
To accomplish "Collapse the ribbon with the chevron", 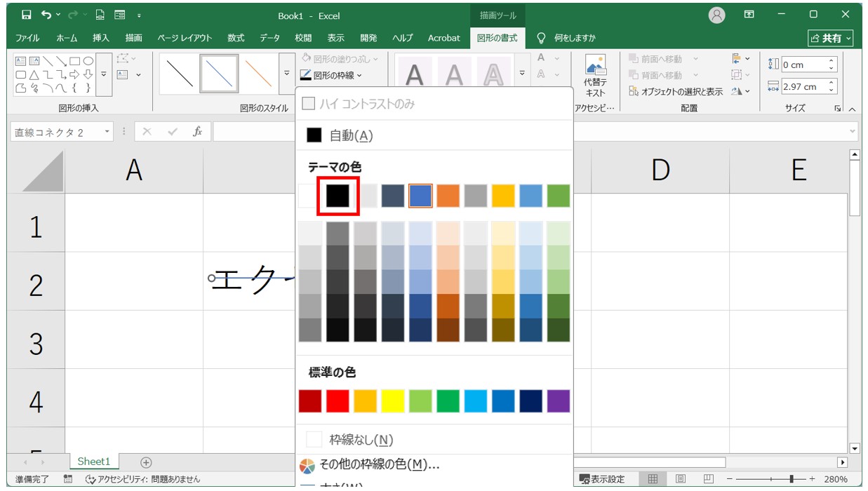I will (x=852, y=109).
